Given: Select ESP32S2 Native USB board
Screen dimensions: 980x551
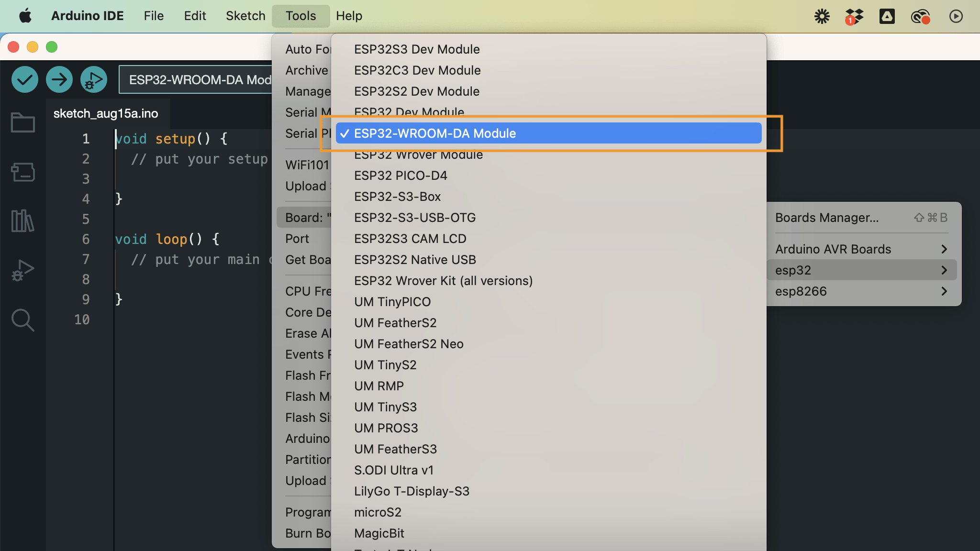Looking at the screenshot, I should tap(548, 260).
